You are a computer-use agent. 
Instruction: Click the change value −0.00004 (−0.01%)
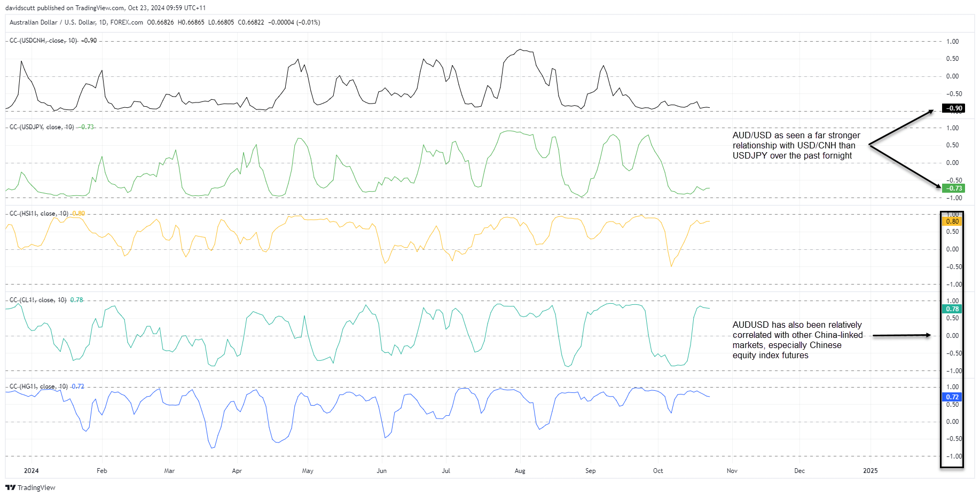pyautogui.click(x=294, y=22)
